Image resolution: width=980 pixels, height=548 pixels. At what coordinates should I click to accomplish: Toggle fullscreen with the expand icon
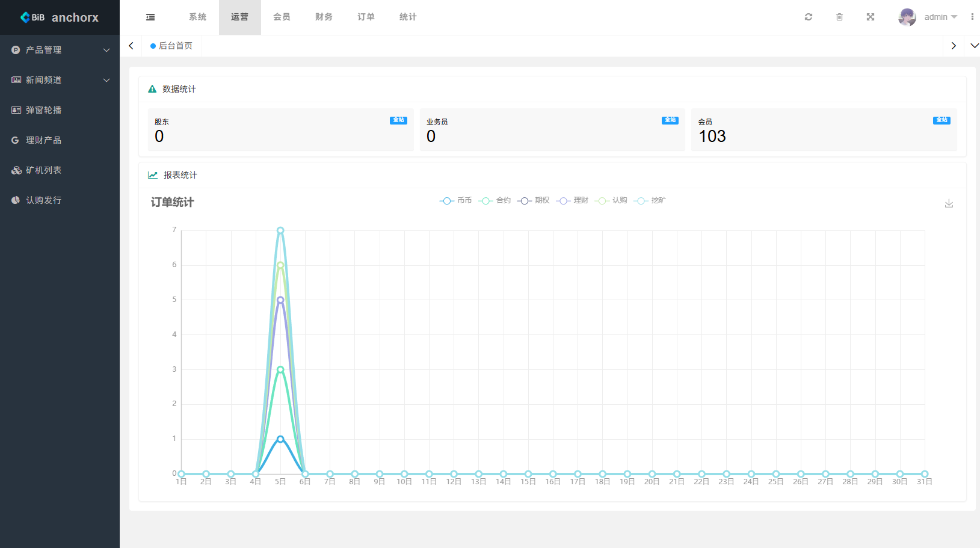[x=870, y=17]
